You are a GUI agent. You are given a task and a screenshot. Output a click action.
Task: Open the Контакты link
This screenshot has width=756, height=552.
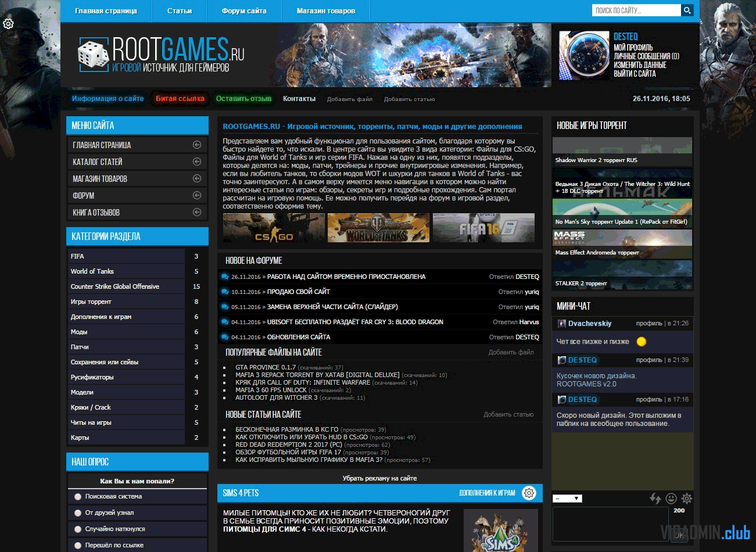[299, 99]
